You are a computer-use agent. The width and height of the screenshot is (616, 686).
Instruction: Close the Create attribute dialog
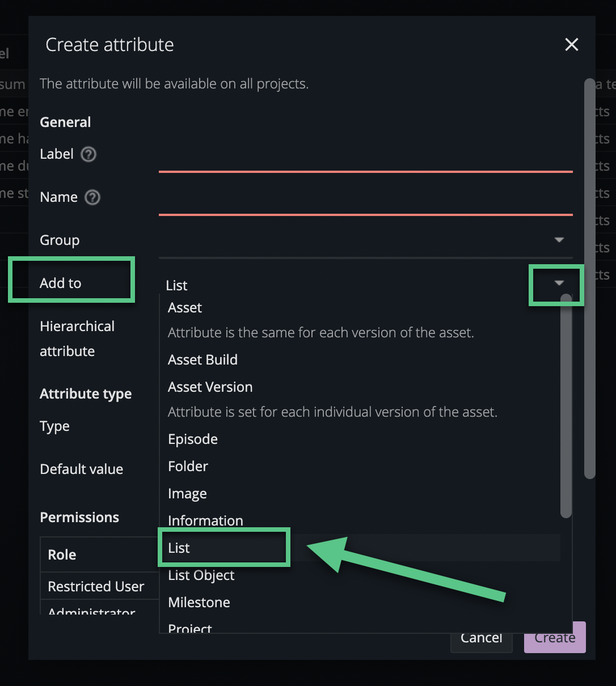coord(571,44)
